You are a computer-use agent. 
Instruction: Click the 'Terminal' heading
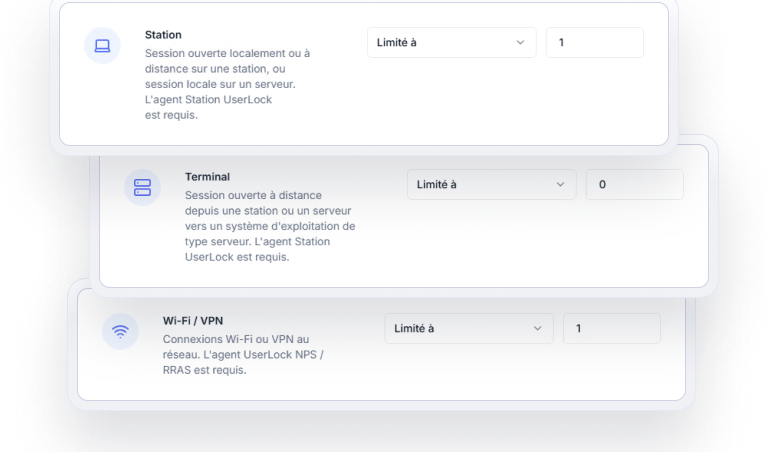point(207,177)
